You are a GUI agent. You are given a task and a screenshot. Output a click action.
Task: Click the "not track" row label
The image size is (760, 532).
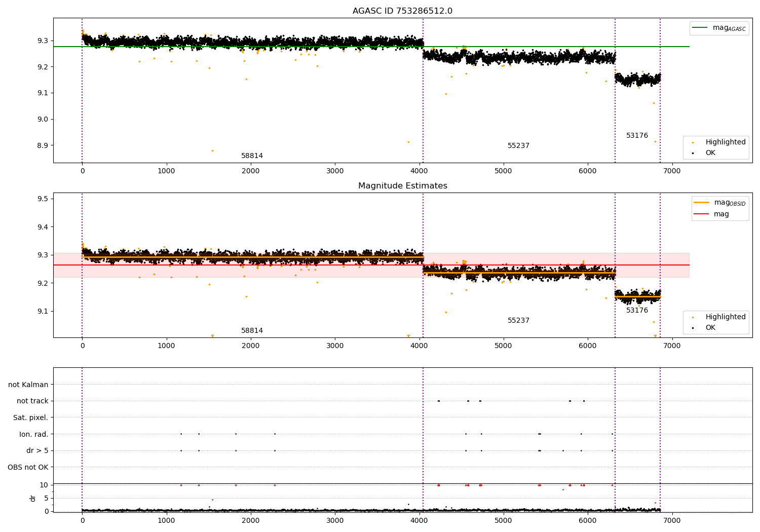[x=32, y=401]
